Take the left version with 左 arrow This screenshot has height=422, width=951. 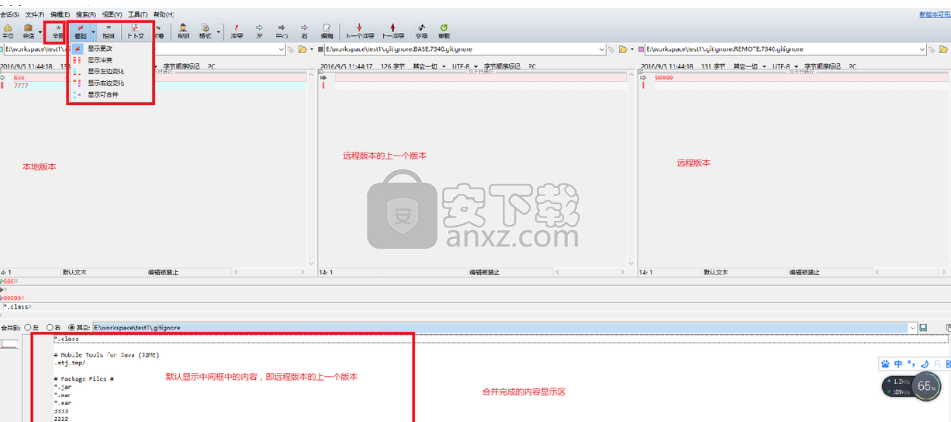pyautogui.click(x=259, y=32)
